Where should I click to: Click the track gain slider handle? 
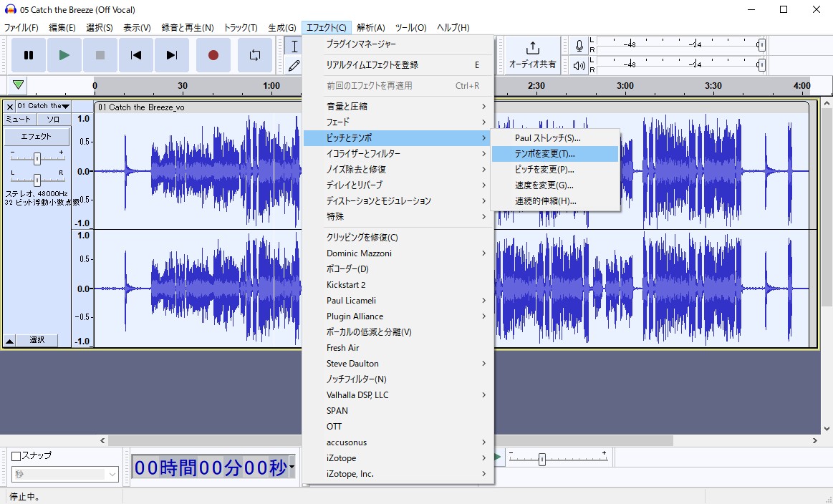(x=37, y=158)
